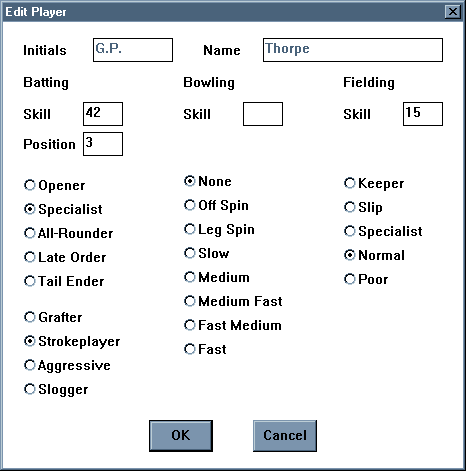Screen dimensions: 466x471
Task: Click the Name field containing Thorpe
Action: 353,50
